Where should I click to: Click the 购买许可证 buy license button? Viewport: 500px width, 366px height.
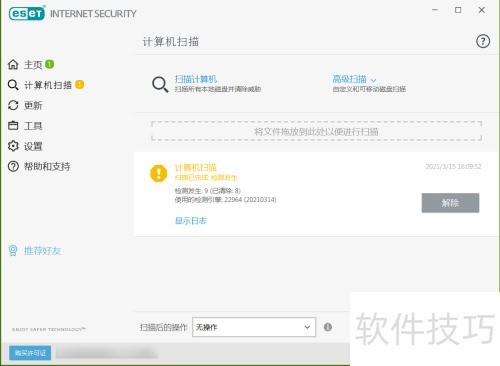pos(30,353)
